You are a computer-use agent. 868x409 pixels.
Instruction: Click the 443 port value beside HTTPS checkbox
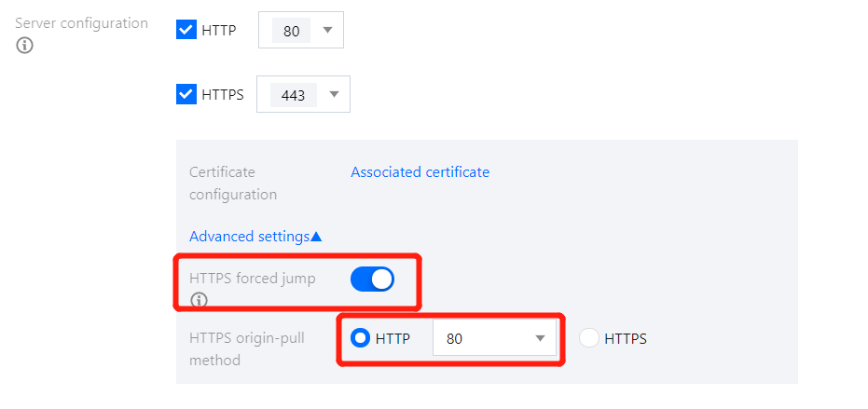tap(293, 95)
